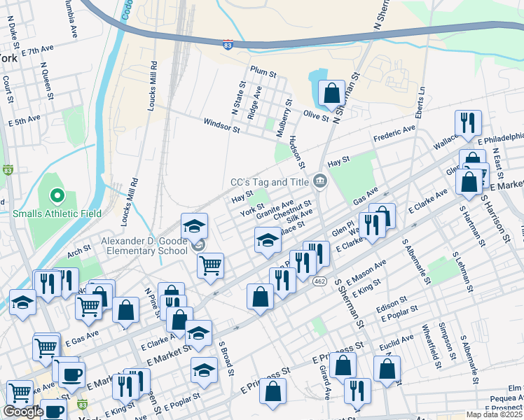
Task: Click the CC's Tag and Title building icon
Action: (x=320, y=181)
